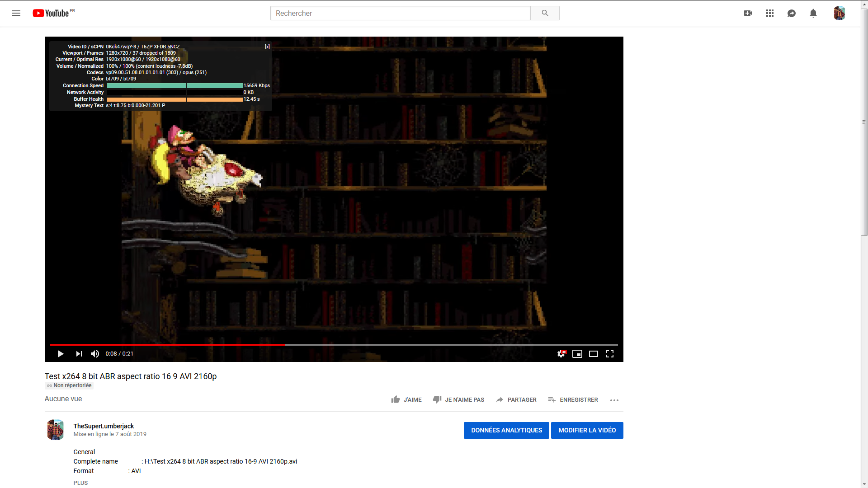Click the Buffer Health graph bar
Image resolution: width=868 pixels, height=488 pixels.
point(175,99)
